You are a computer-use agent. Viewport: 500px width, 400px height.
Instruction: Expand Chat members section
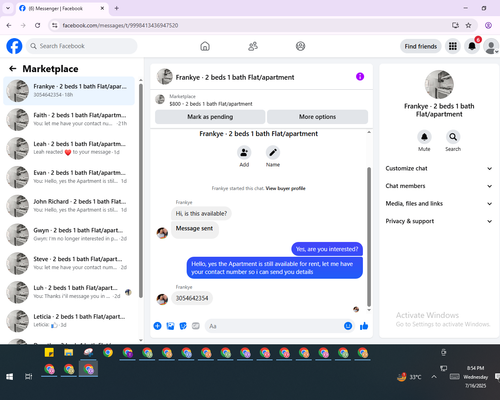point(439,186)
